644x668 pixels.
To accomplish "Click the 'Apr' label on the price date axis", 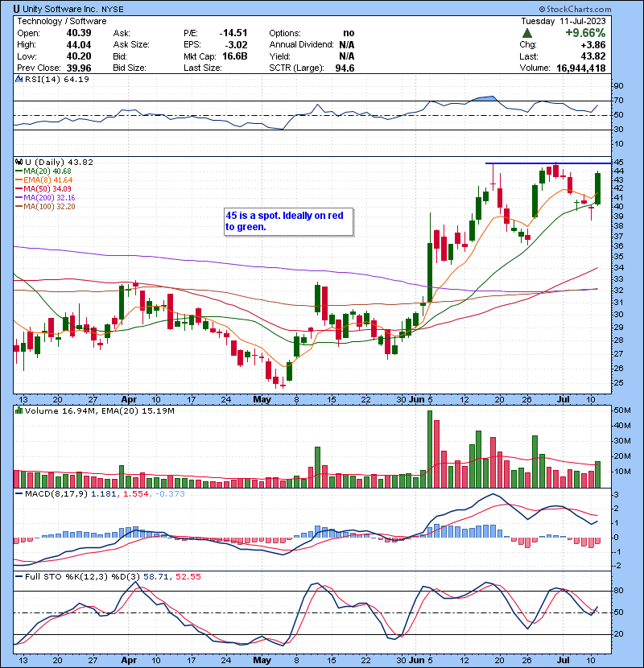I will coord(129,400).
